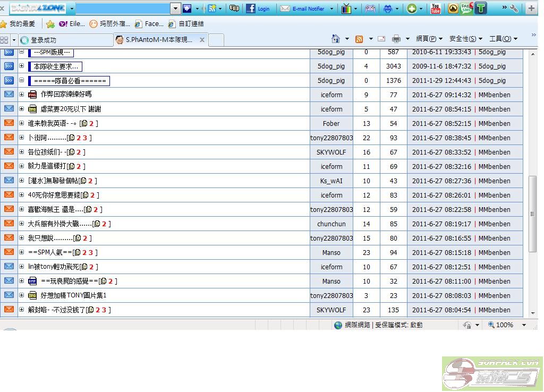Viewport: 544px width, 392px height.
Task: Click the printer icon in command bar
Action: (396, 39)
